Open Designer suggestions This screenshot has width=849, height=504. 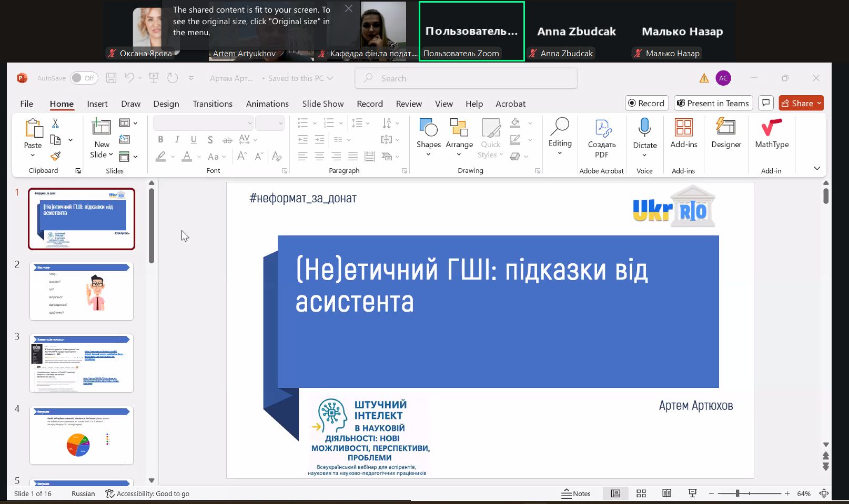pos(725,133)
